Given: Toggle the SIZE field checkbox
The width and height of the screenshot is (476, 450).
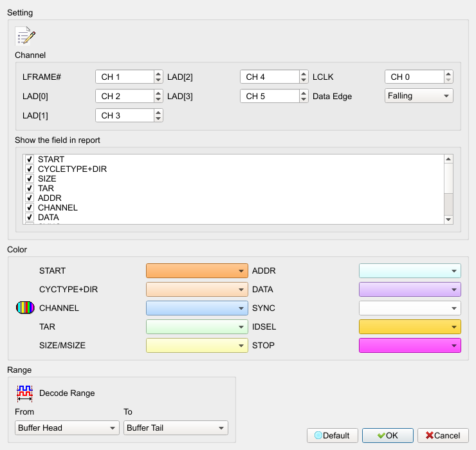Looking at the screenshot, I should 30,179.
